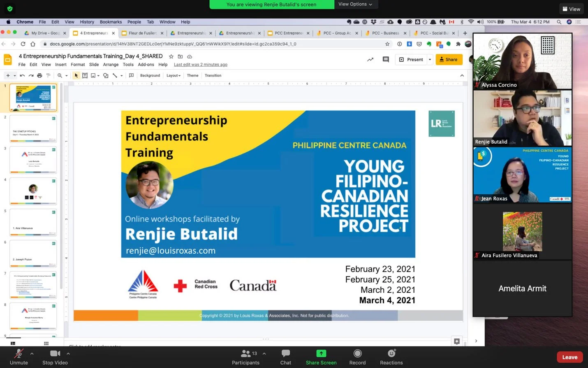Star the presentation document
588x368 pixels.
(x=171, y=56)
